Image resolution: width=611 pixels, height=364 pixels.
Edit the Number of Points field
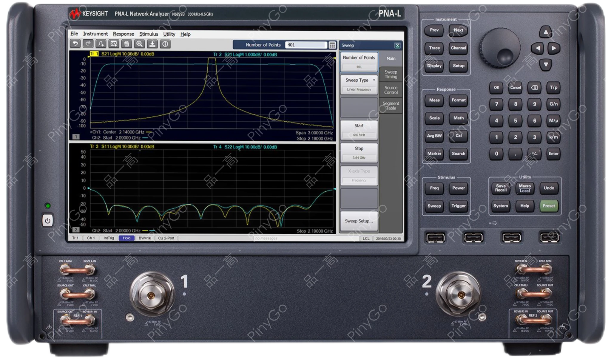tap(306, 45)
